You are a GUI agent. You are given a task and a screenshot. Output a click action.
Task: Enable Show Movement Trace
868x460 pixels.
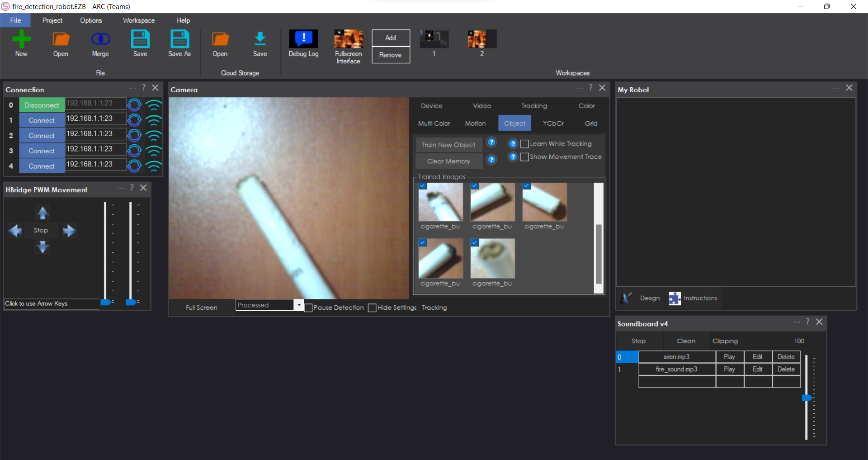[524, 157]
